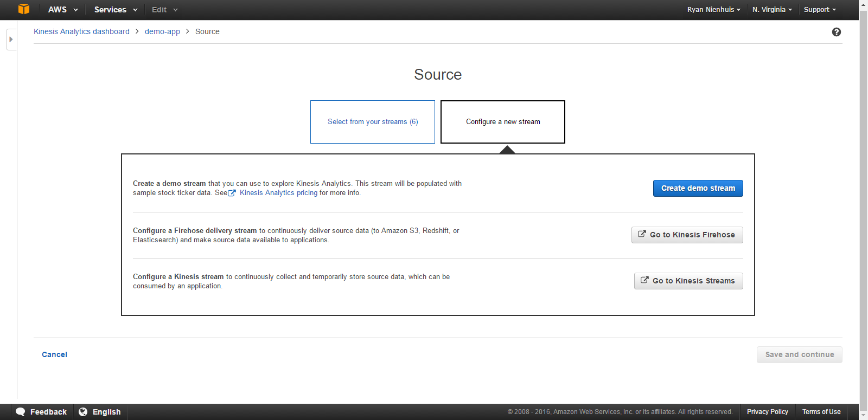
Task: Open the Support menu
Action: [820, 10]
